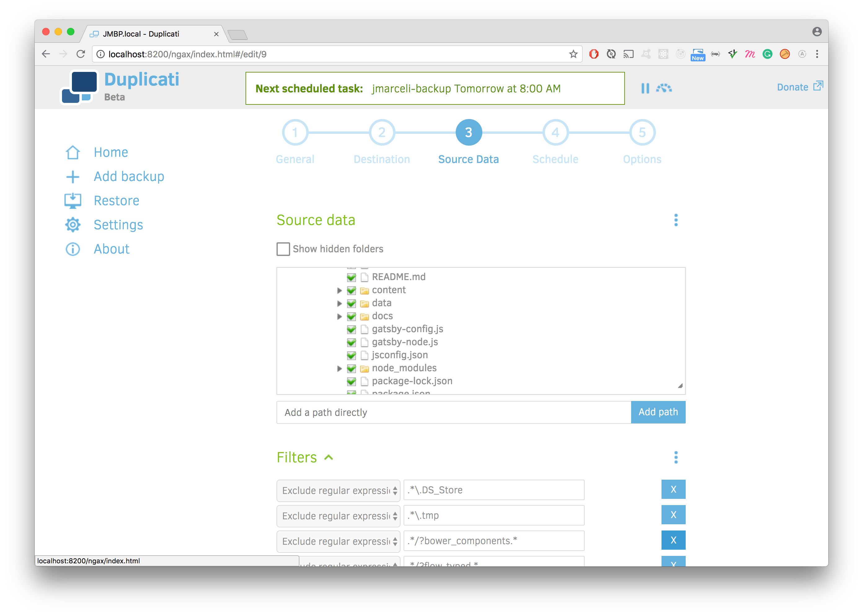Click the Add path button
This screenshot has width=863, height=616.
pyautogui.click(x=658, y=412)
